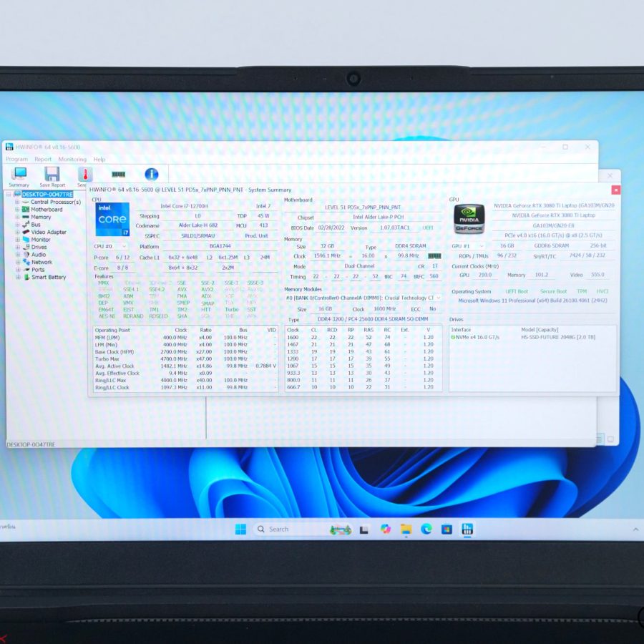Click the Alder Lake-H 682 codename value
The image size is (644, 644).
tap(198, 225)
